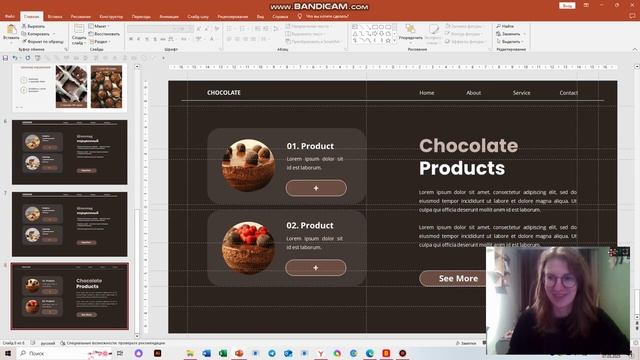Image resolution: width=640 pixels, height=360 pixels.
Task: Switch to the Transitions (Переходы) tab
Action: tap(141, 17)
